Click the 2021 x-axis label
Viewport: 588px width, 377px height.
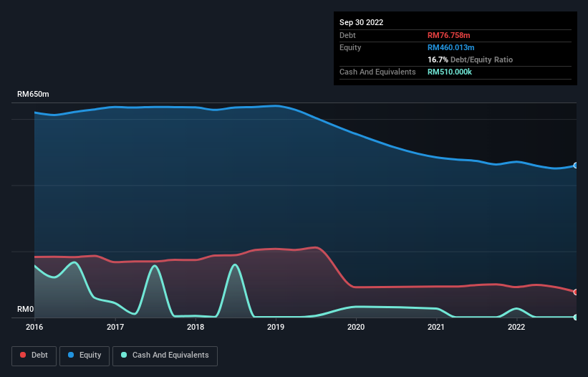(x=436, y=327)
